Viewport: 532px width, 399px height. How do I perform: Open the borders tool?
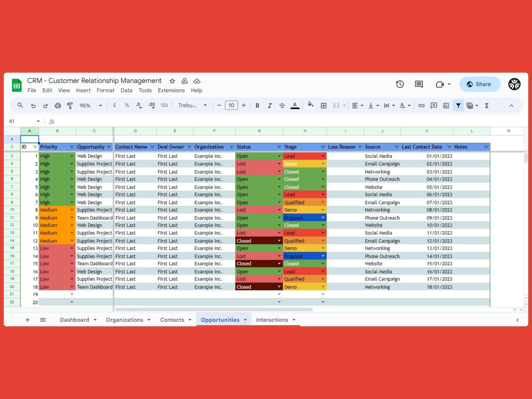point(323,105)
